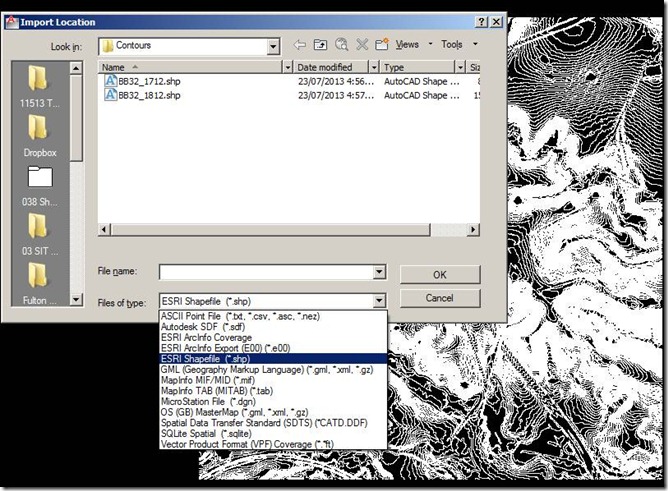Open Name column filter dropdown arrow
668x491 pixels.
288,67
